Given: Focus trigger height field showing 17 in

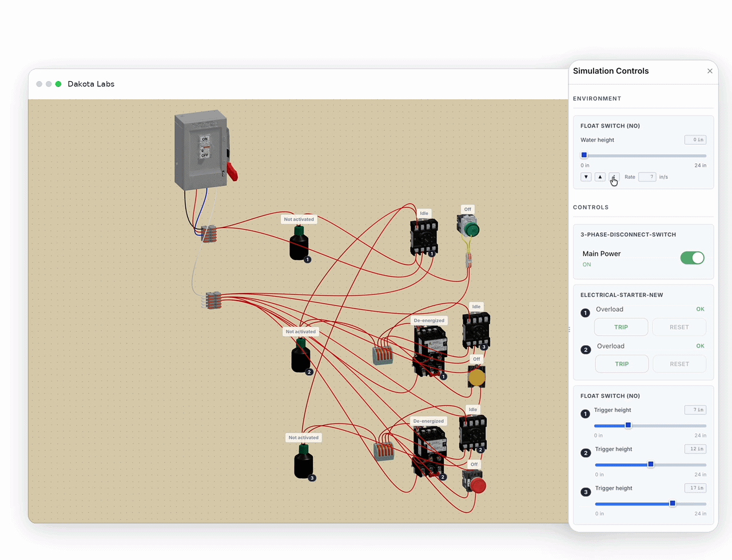Looking at the screenshot, I should [x=695, y=488].
